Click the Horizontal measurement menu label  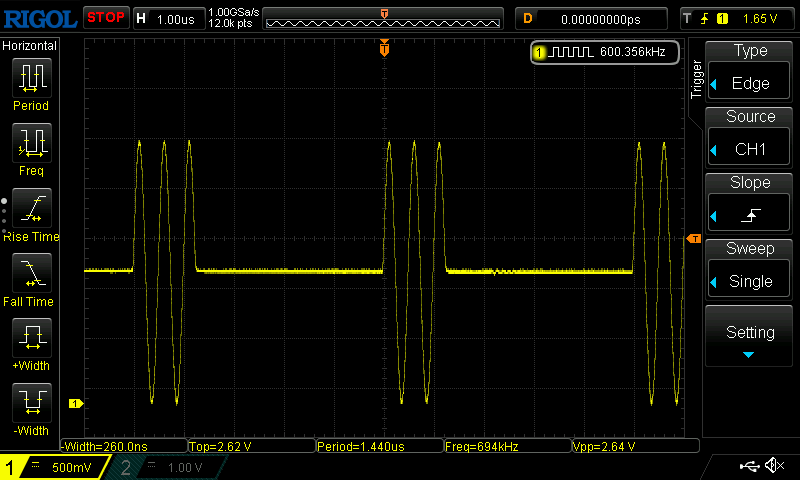click(30, 46)
